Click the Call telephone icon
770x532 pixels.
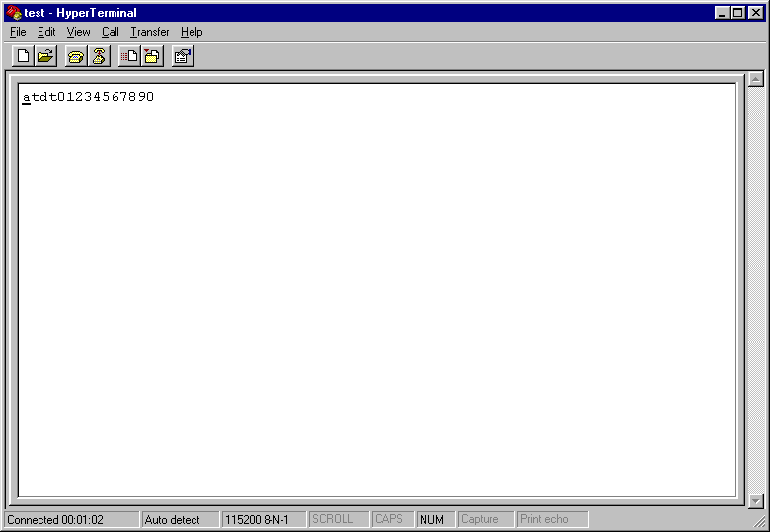coord(76,56)
